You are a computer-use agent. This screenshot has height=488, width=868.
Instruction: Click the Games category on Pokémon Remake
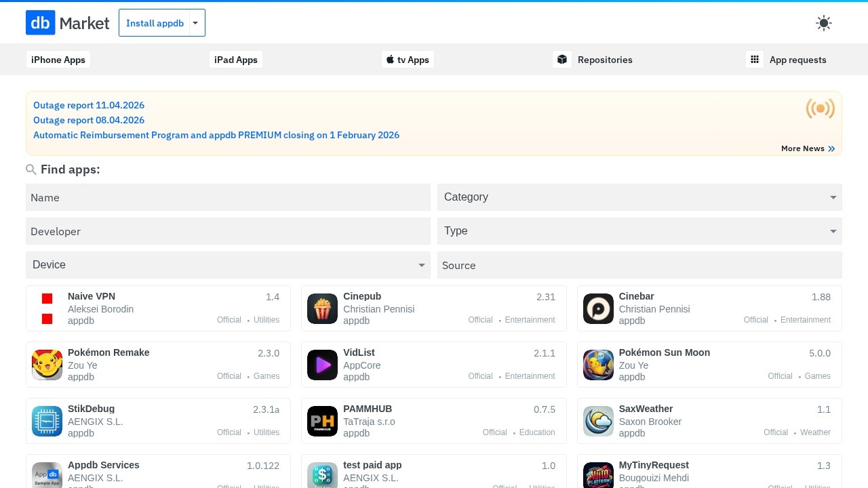coord(267,376)
